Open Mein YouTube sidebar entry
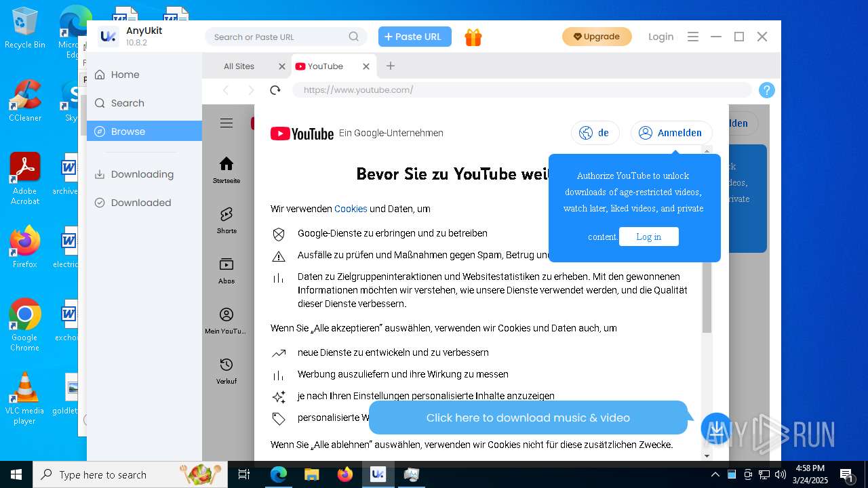The width and height of the screenshot is (868, 488). pos(226,321)
